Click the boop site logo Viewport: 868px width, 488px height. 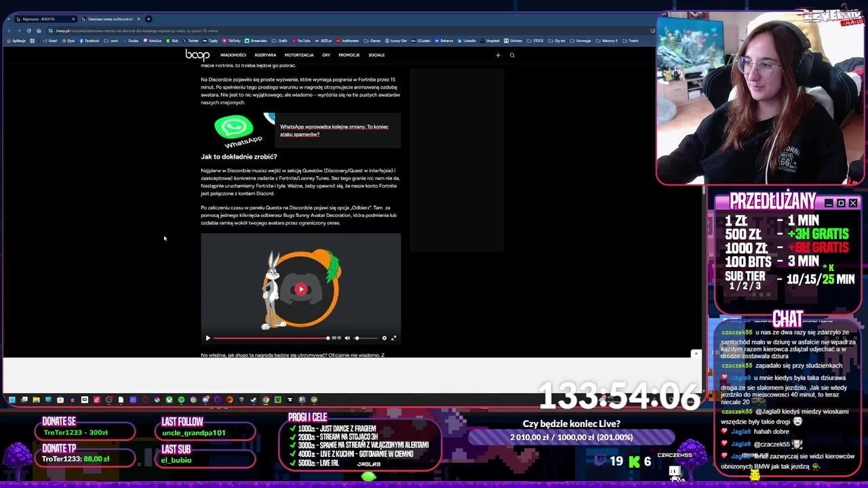tap(197, 55)
